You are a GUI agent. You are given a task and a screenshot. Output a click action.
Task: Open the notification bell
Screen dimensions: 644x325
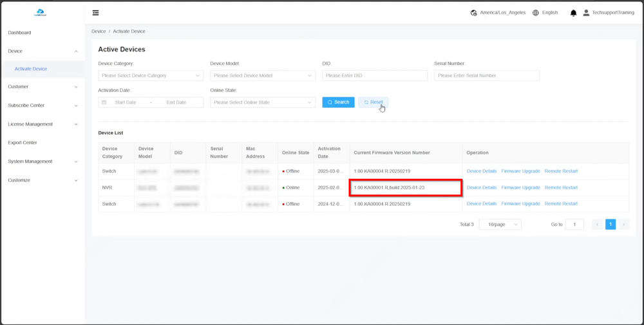click(x=573, y=13)
